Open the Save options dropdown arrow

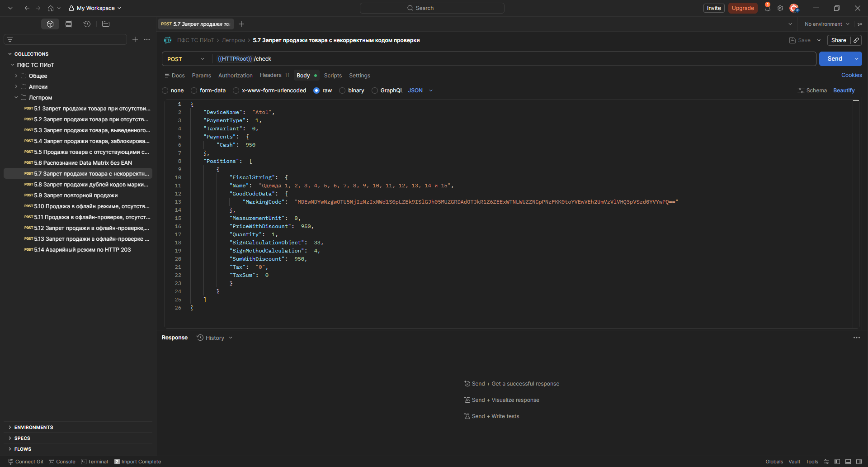(819, 40)
